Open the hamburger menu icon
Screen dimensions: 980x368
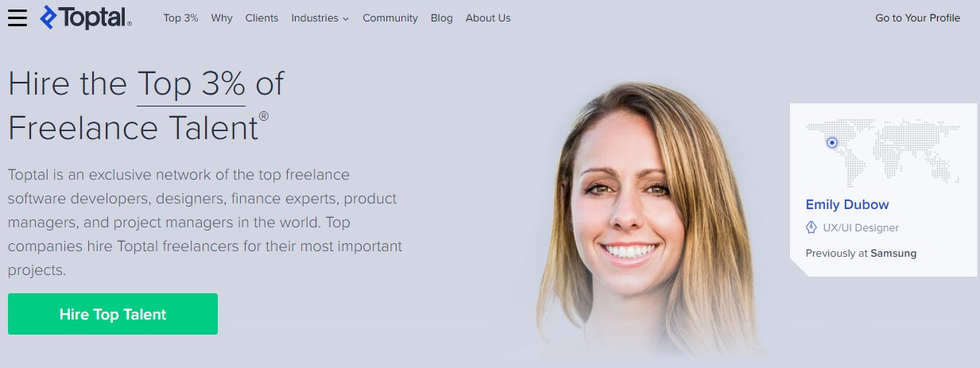[x=17, y=17]
